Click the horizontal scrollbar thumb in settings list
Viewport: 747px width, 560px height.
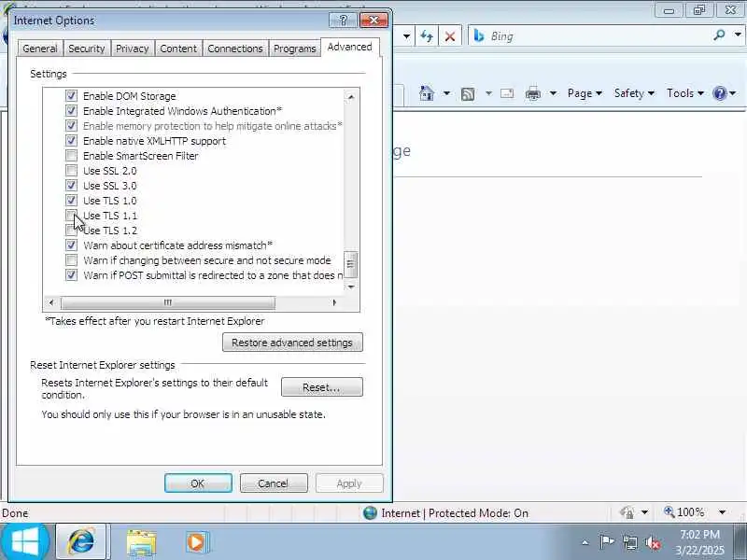(168, 302)
